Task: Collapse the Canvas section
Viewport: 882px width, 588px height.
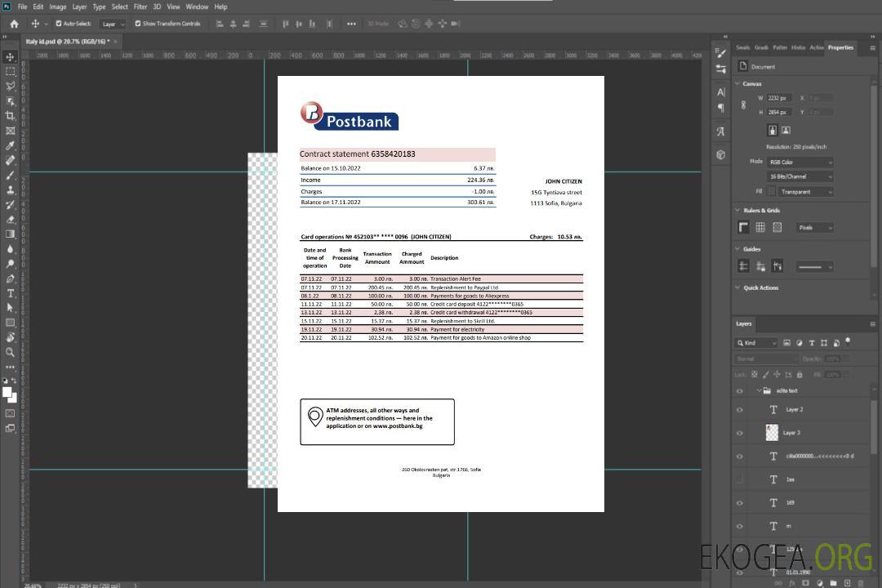Action: [737, 84]
